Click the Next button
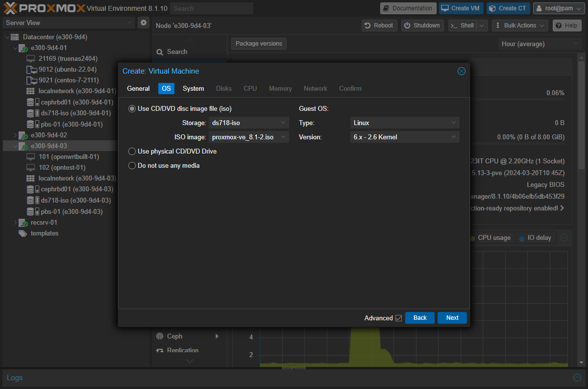The image size is (588, 389). (452, 318)
